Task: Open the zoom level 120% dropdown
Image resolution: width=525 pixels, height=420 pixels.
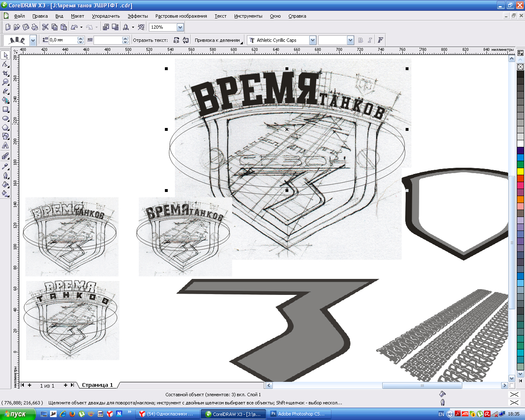Action: click(x=180, y=27)
